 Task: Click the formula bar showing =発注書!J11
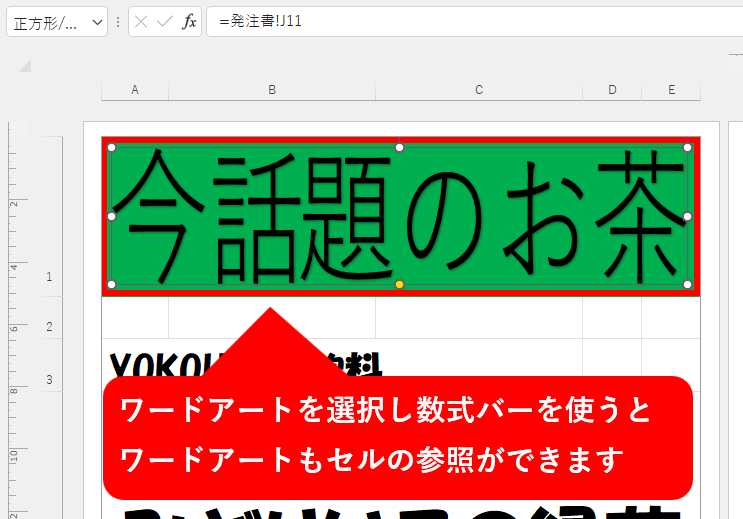click(x=470, y=22)
